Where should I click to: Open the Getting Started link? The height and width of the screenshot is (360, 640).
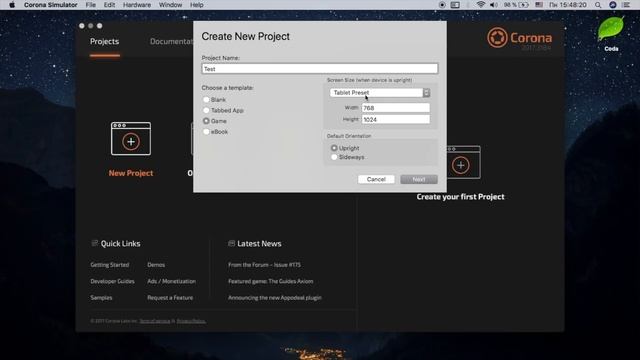(x=110, y=265)
